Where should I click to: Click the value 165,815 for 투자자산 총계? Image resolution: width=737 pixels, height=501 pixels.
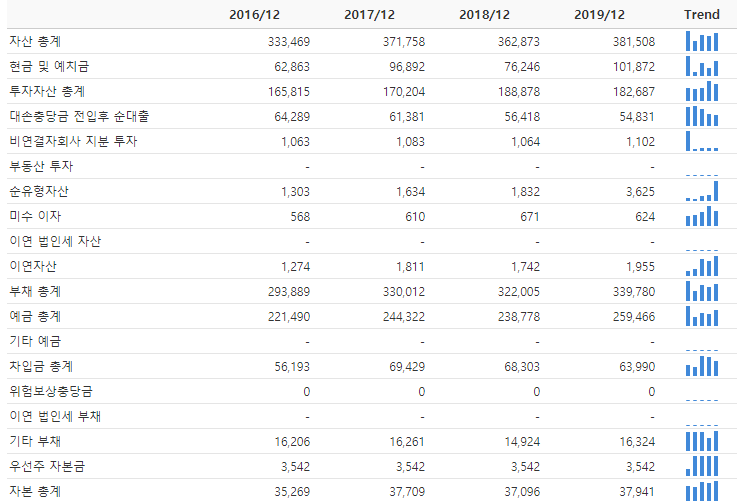(x=289, y=92)
